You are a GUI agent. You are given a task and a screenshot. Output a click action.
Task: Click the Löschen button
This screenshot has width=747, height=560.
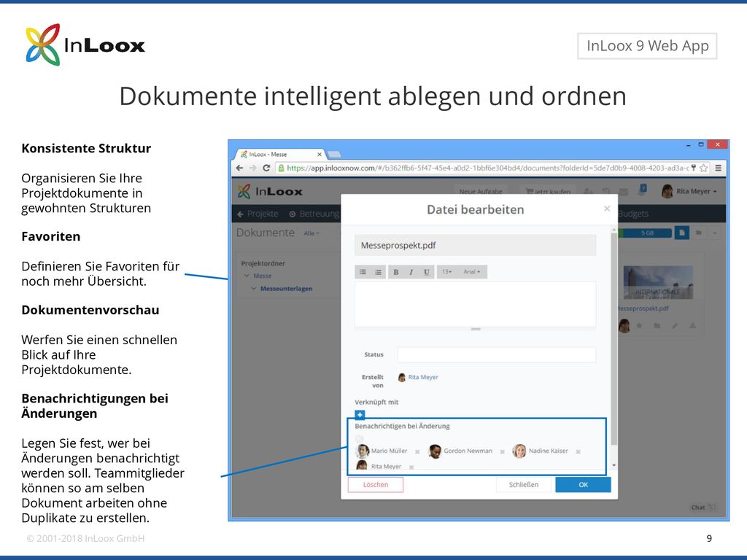(376, 485)
